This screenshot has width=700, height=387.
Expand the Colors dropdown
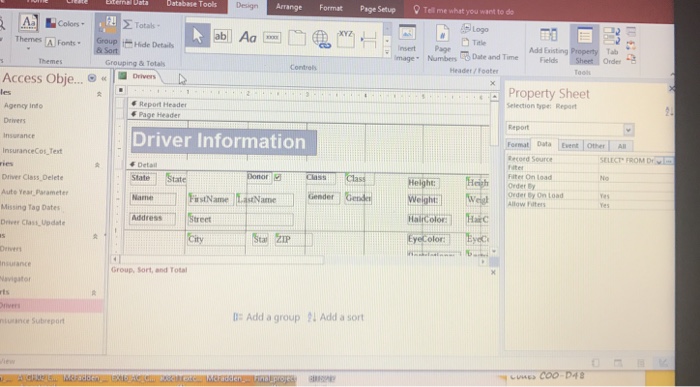point(65,24)
